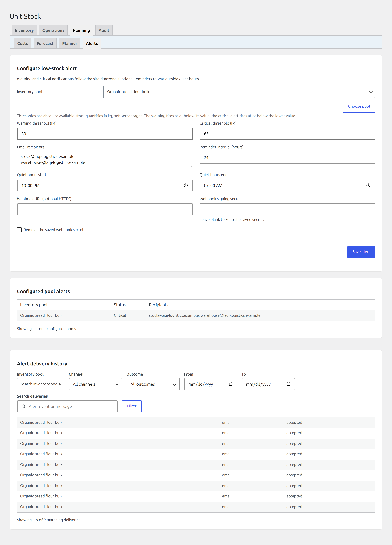Select the Planning tab
The image size is (392, 545).
click(81, 30)
